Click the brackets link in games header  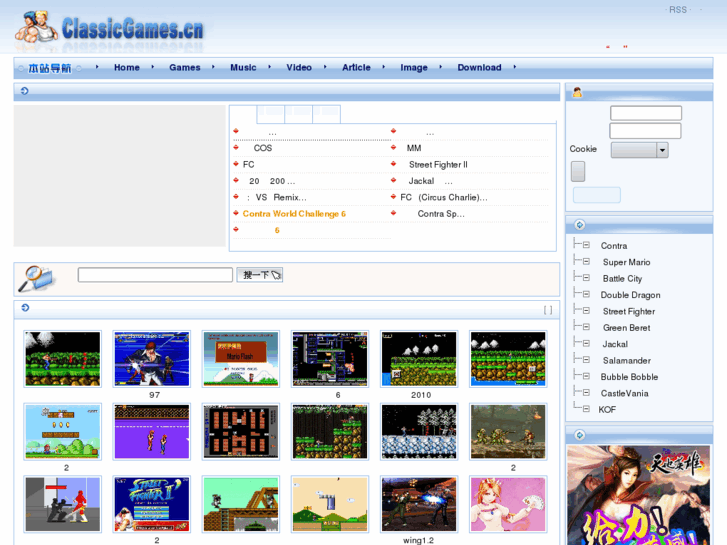point(548,310)
